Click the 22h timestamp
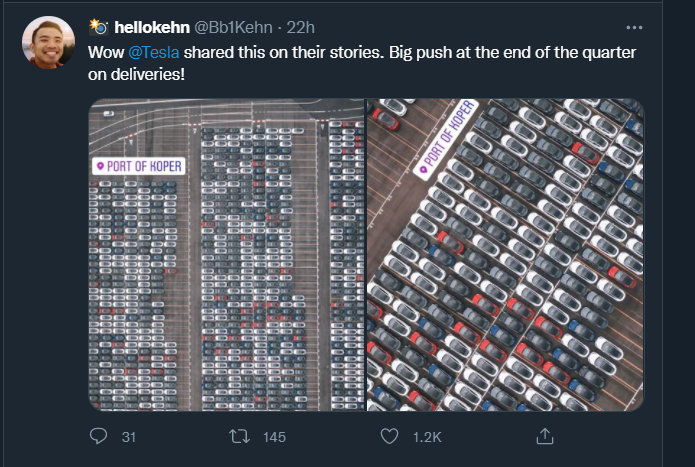The width and height of the screenshot is (695, 467). pos(301,27)
